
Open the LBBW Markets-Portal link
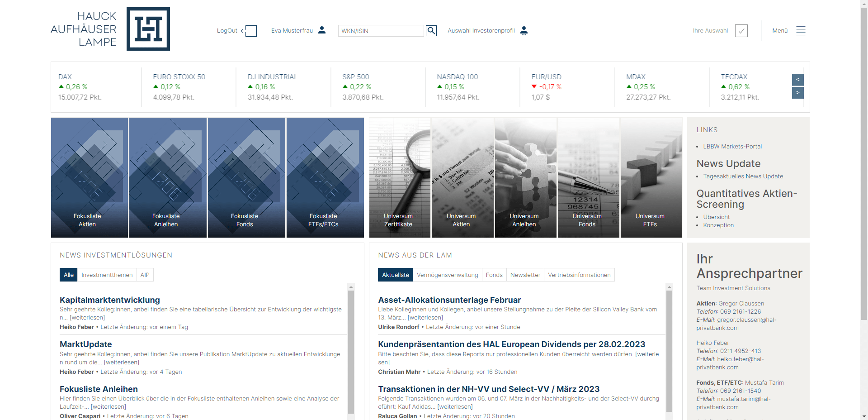732,147
